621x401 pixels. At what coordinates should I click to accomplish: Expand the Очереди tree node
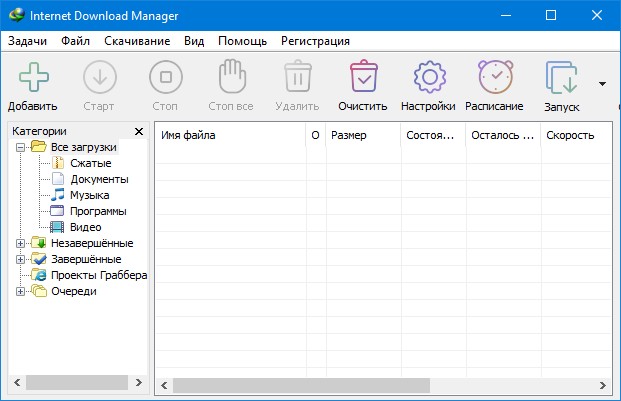pos(20,292)
